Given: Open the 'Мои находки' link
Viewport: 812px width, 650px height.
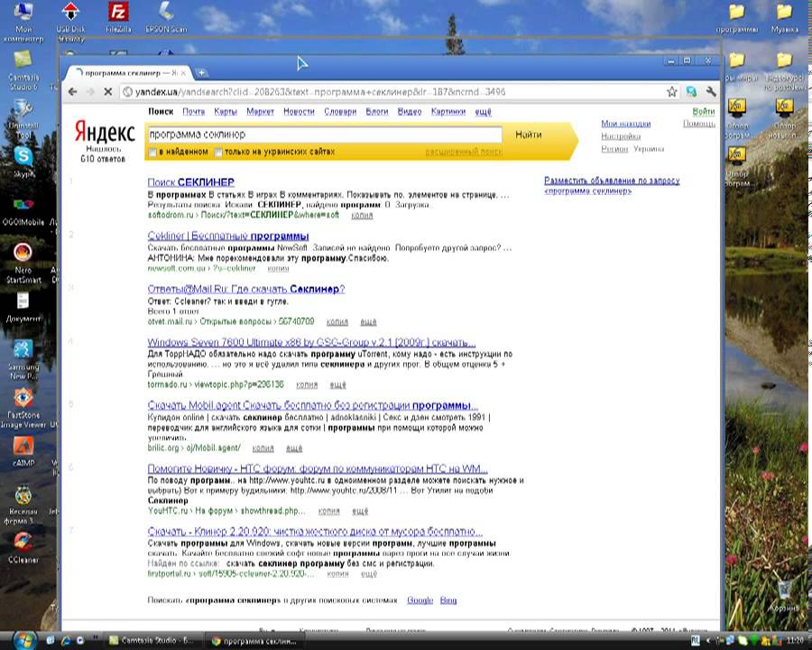Looking at the screenshot, I should pyautogui.click(x=625, y=124).
